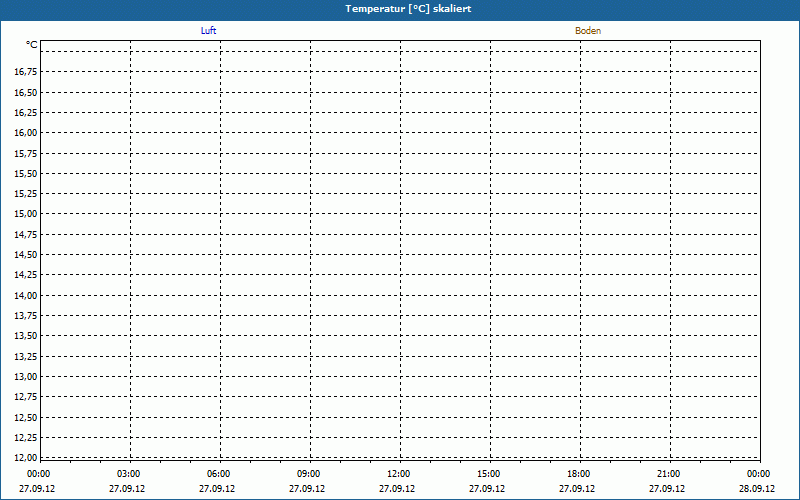This screenshot has width=800, height=500.
Task: Select the 12,50 y-axis value
Action: coord(26,417)
